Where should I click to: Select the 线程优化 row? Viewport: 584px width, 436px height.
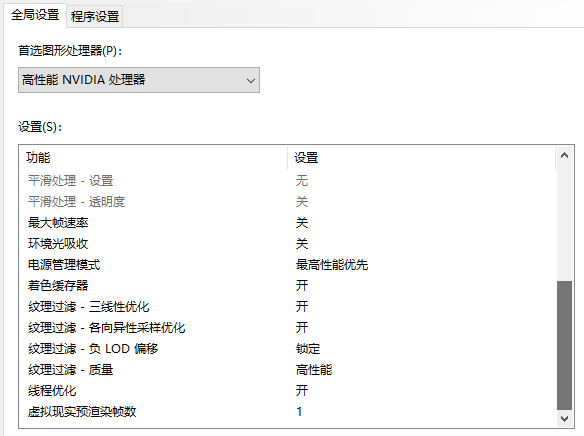pos(287,391)
